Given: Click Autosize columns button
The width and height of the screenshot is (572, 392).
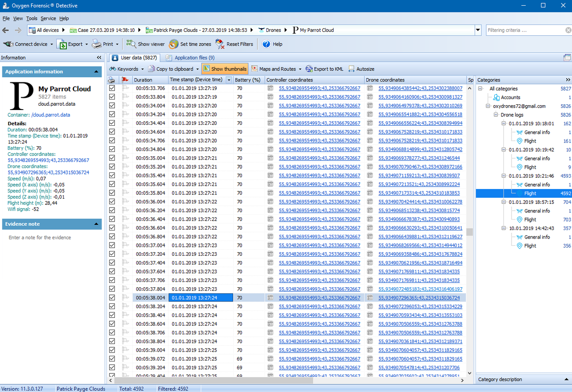Looking at the screenshot, I should coord(361,69).
